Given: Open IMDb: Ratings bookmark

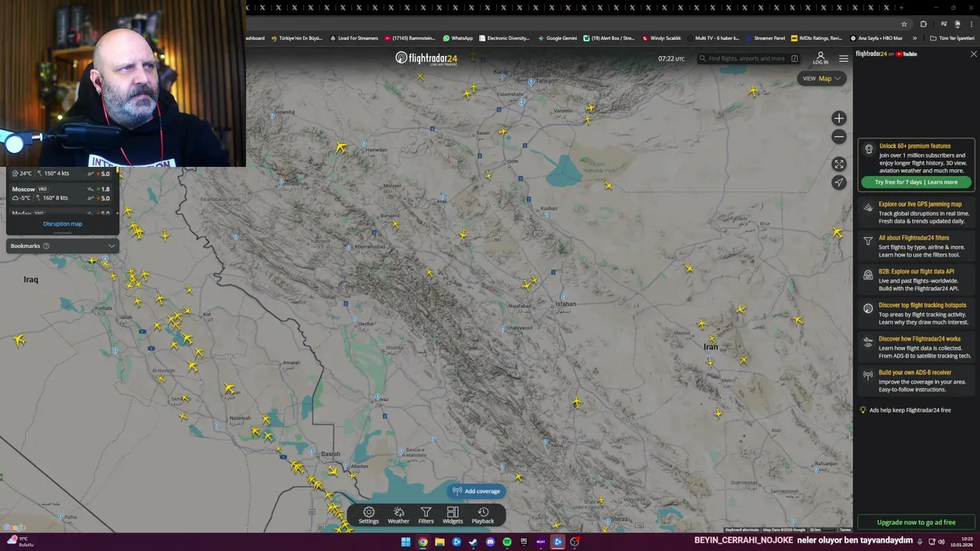Looking at the screenshot, I should pos(816,37).
